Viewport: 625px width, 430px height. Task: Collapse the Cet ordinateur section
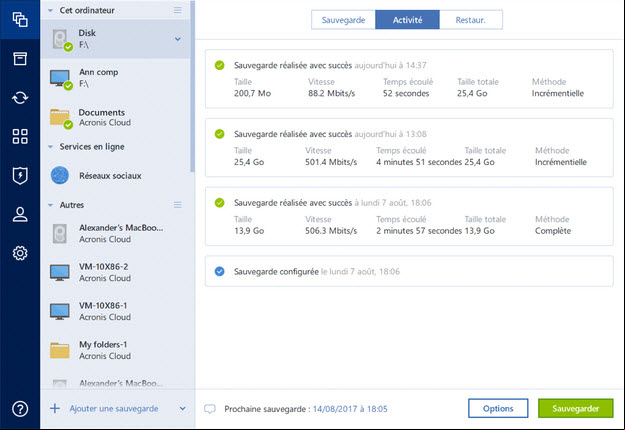50,11
